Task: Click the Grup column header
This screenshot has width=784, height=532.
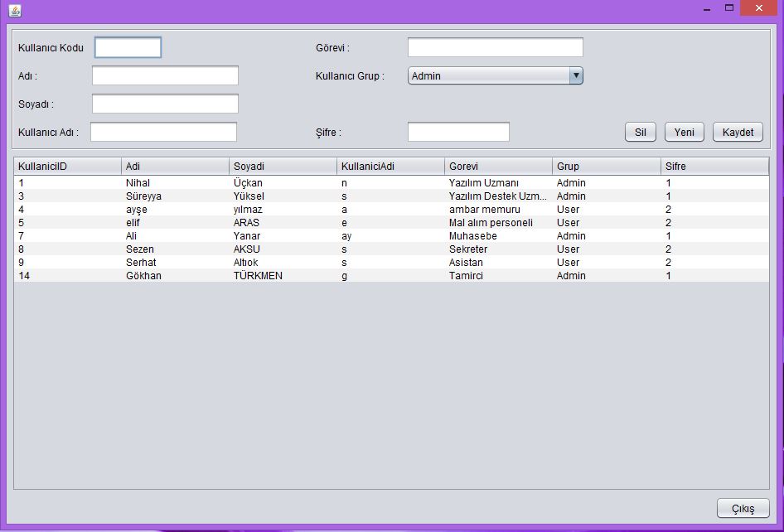Action: click(606, 167)
